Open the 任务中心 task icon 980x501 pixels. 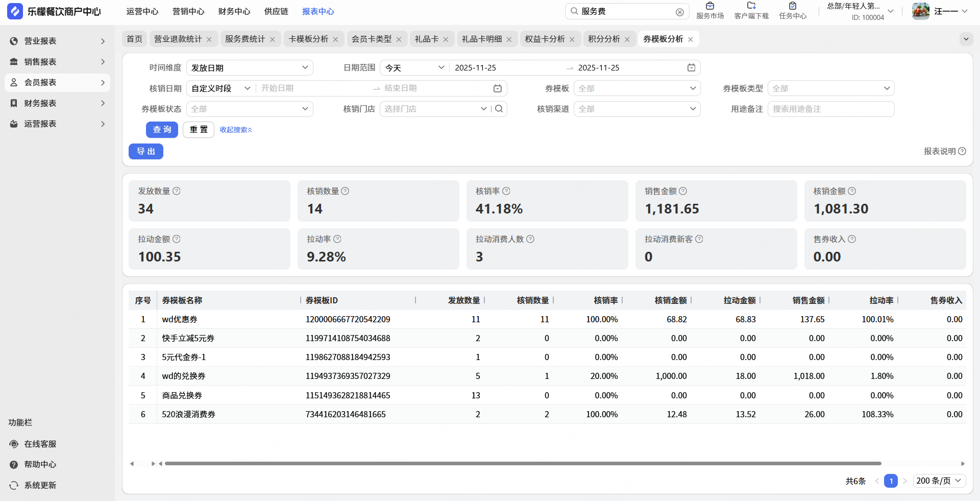(x=792, y=7)
